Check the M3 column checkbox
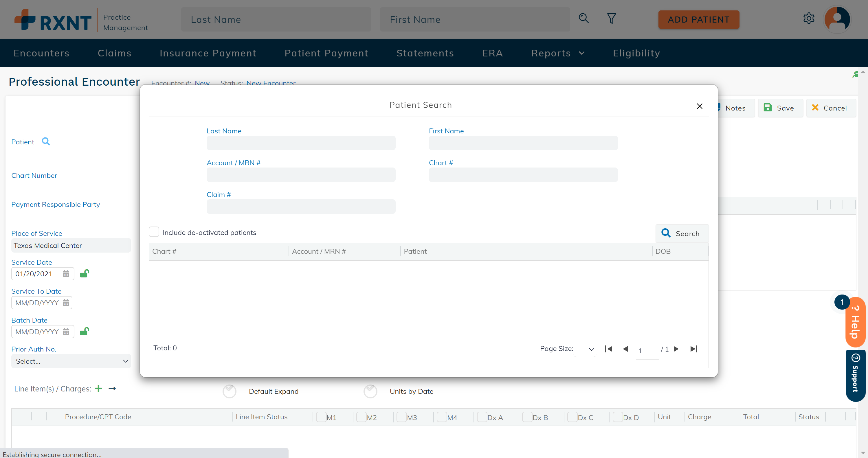 pyautogui.click(x=402, y=417)
